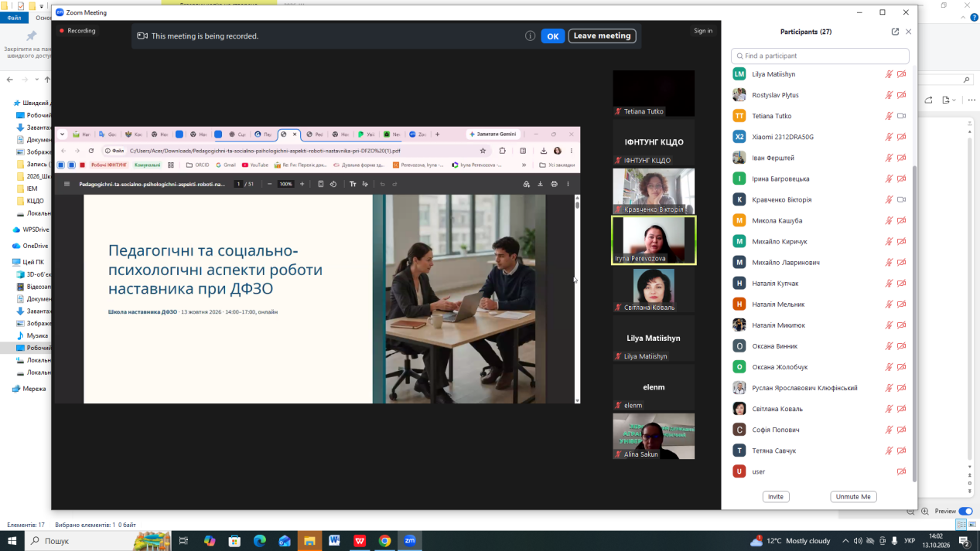Select Iryna Perevozova's video thumbnail

(x=654, y=240)
